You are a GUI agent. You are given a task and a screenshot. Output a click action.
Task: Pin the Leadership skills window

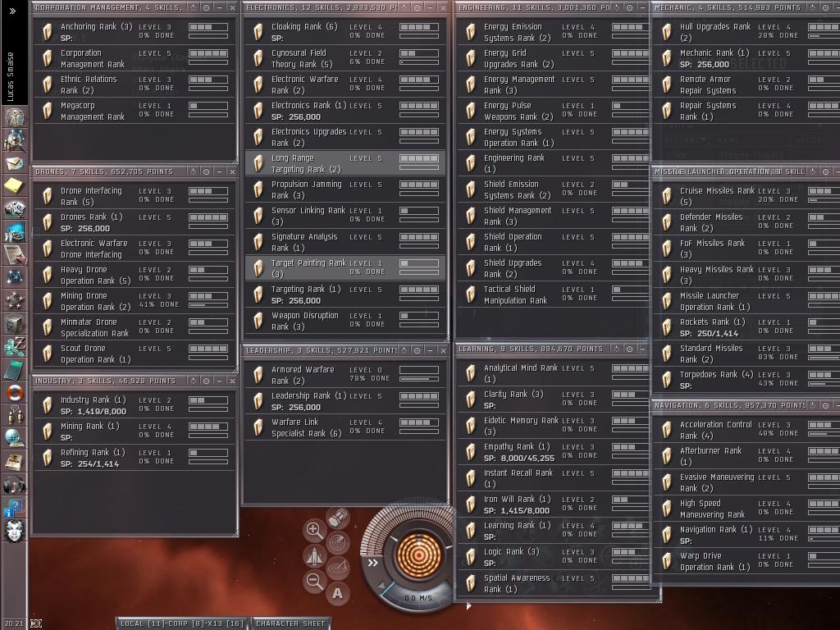418,350
